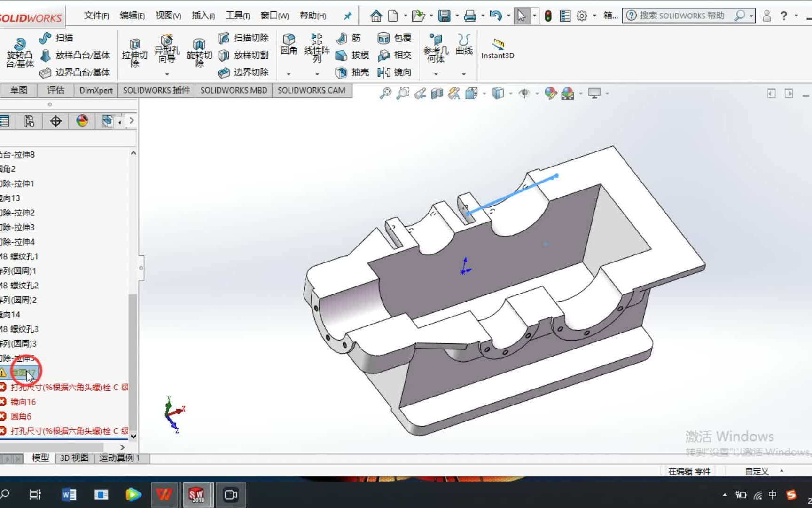Toggle the pushpin to keep toolbar visible
812x508 pixels.
347,16
